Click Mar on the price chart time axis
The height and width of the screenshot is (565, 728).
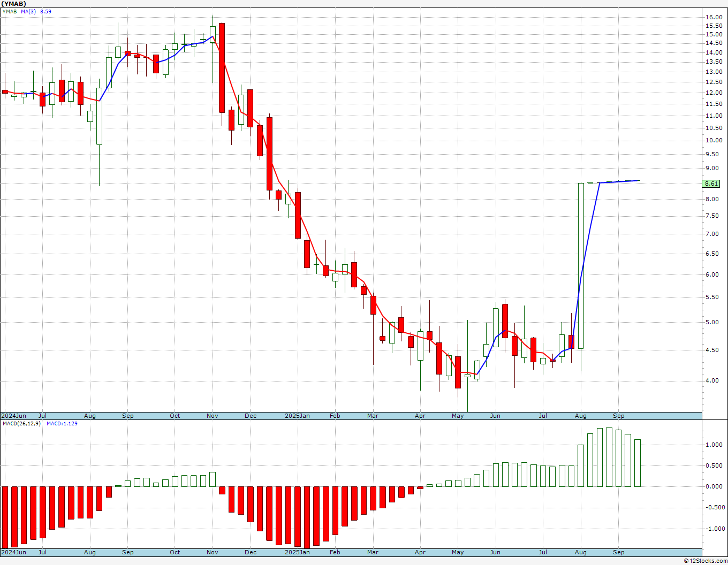pos(373,416)
